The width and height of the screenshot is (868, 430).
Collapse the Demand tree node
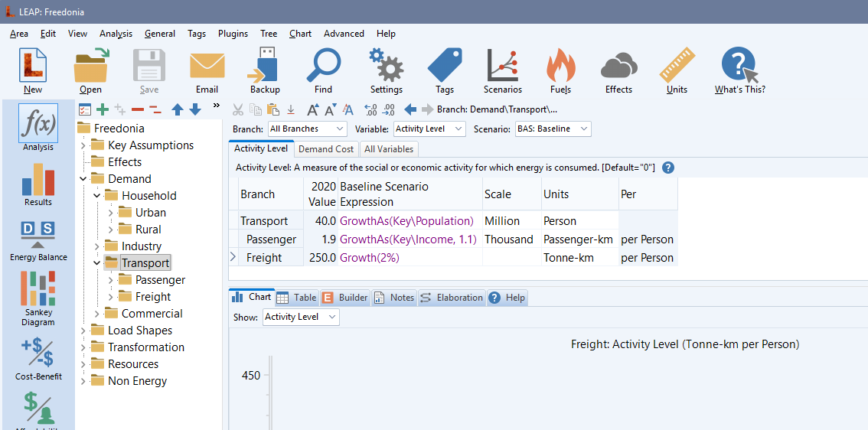coord(83,179)
